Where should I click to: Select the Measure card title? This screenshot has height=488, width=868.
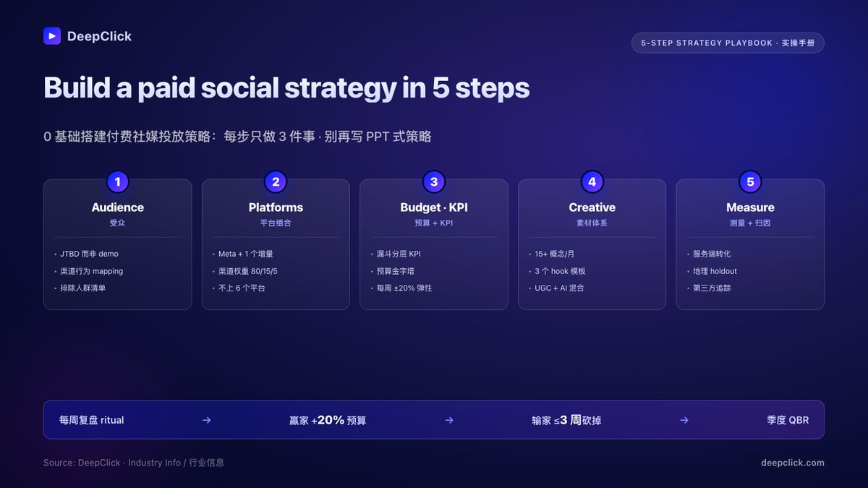pos(750,207)
